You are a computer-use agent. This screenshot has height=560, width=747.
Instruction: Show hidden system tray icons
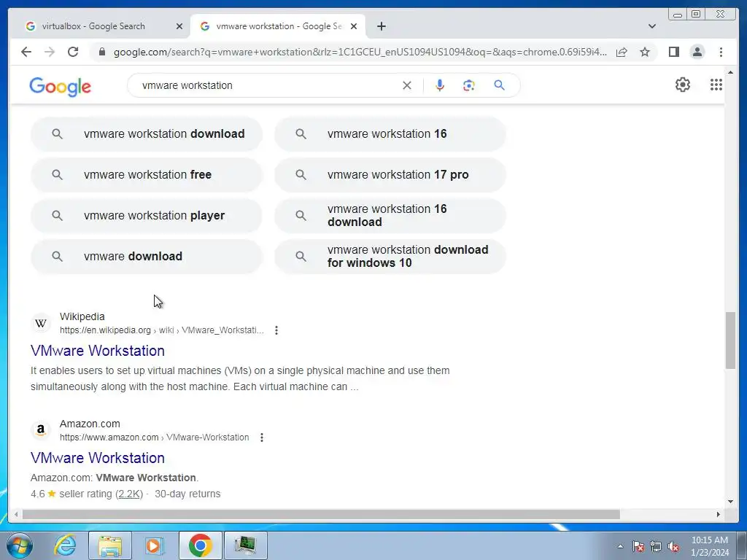pos(620,547)
